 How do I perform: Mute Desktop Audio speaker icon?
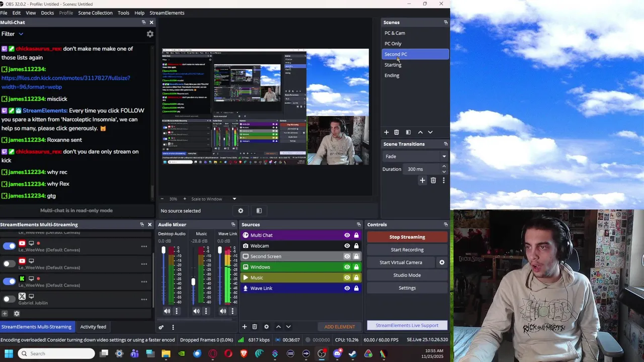coord(167,311)
